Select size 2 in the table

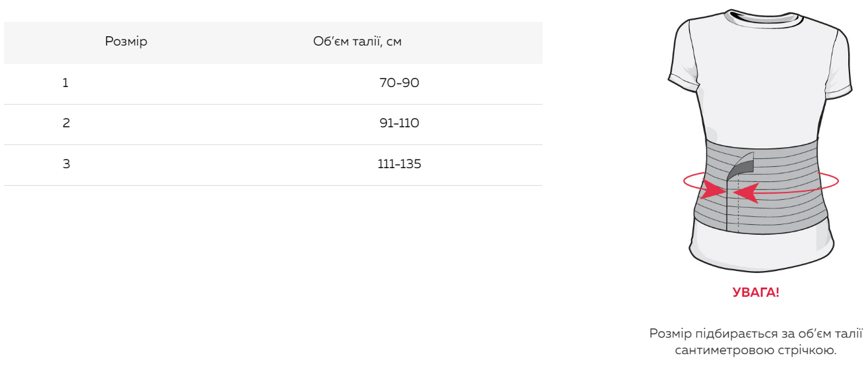pos(66,123)
